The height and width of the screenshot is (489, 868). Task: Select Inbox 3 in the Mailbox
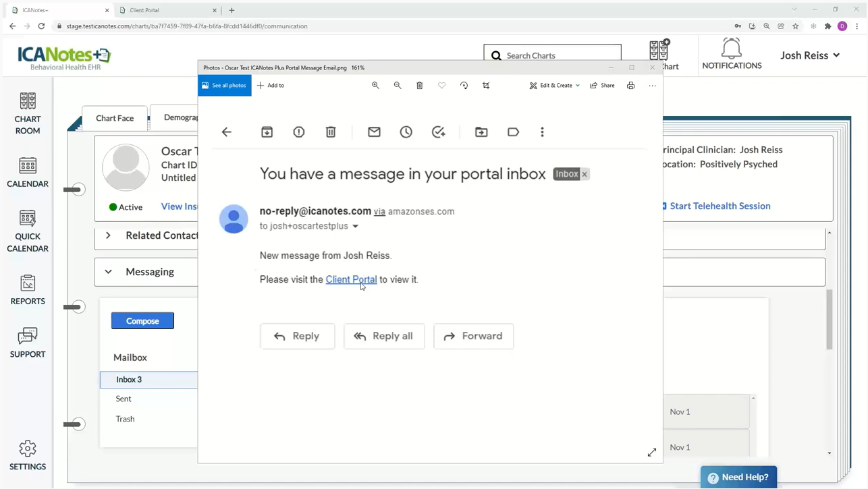coord(149,380)
